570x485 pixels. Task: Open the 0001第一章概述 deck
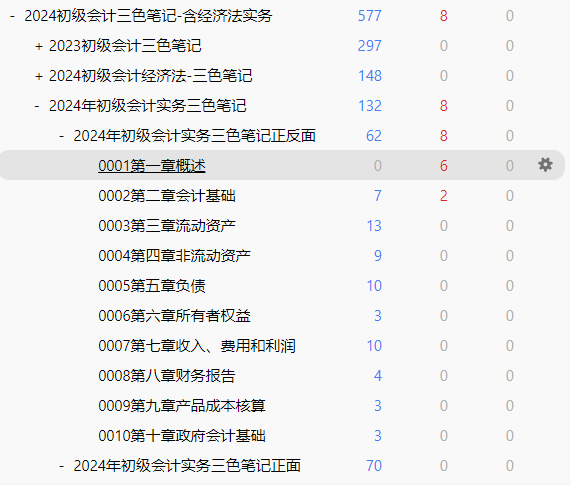point(152,166)
